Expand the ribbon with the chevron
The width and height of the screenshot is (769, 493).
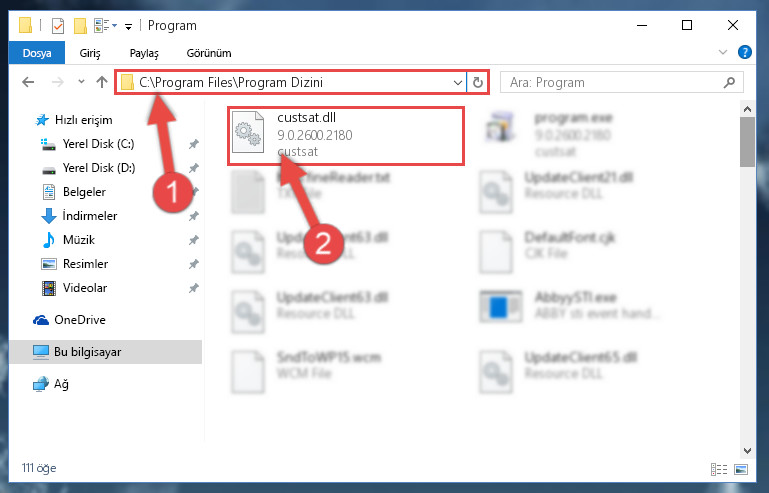click(x=722, y=52)
